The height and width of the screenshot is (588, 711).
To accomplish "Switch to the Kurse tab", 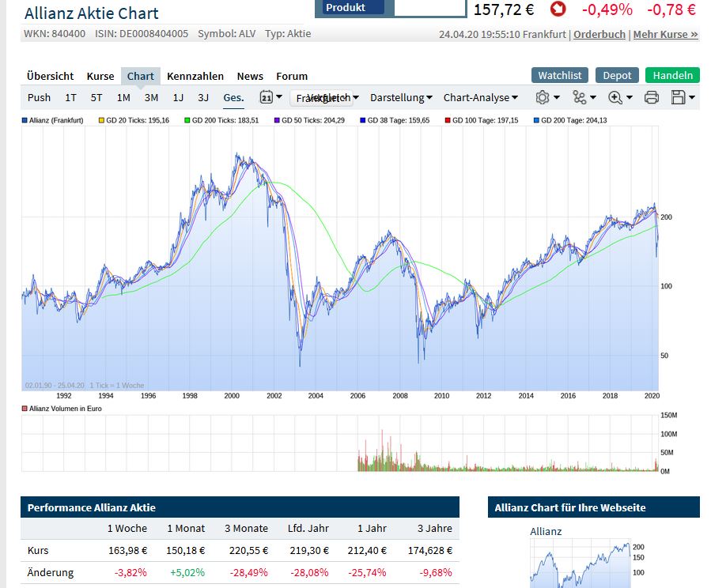I will (x=100, y=76).
